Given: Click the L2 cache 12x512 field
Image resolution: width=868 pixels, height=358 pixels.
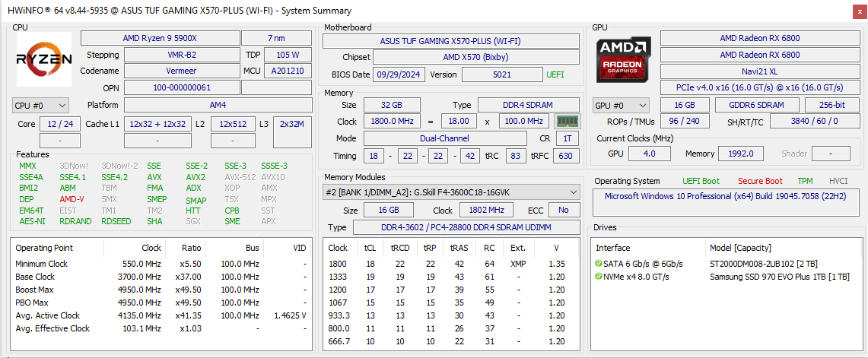Looking at the screenshot, I should tap(233, 124).
